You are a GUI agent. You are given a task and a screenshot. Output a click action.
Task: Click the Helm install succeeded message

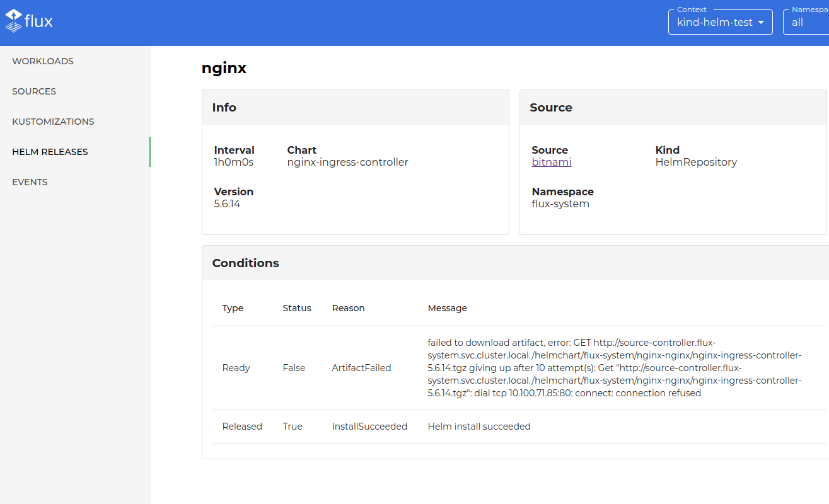(479, 427)
